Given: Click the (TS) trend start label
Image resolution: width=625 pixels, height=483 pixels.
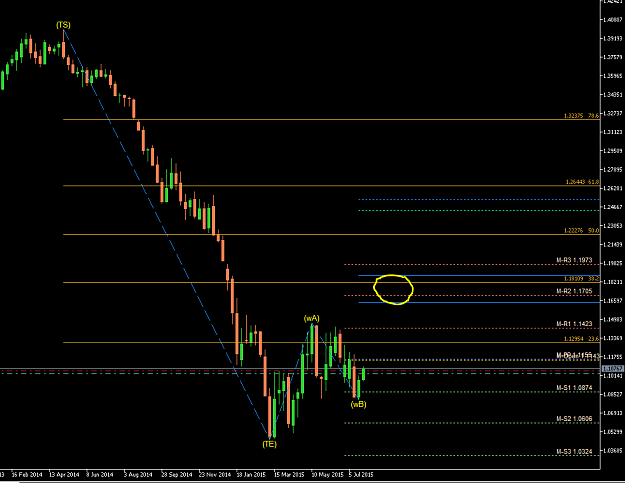Looking at the screenshot, I should point(63,25).
